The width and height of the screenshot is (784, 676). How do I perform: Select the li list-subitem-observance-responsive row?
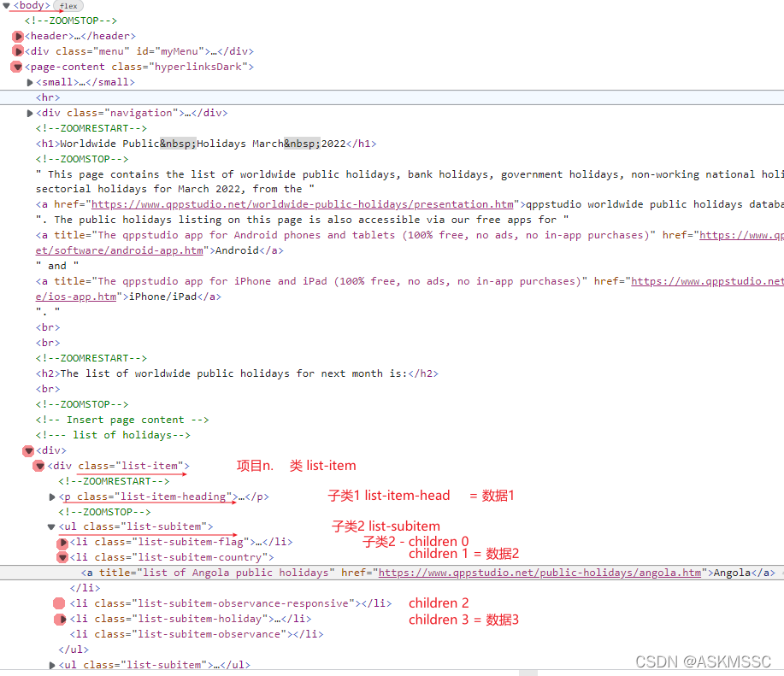click(231, 603)
